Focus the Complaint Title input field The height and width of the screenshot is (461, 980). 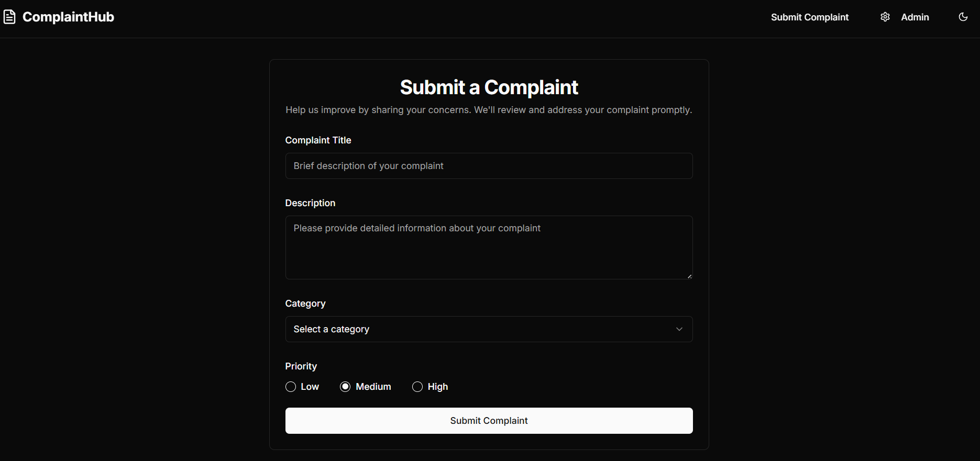488,166
